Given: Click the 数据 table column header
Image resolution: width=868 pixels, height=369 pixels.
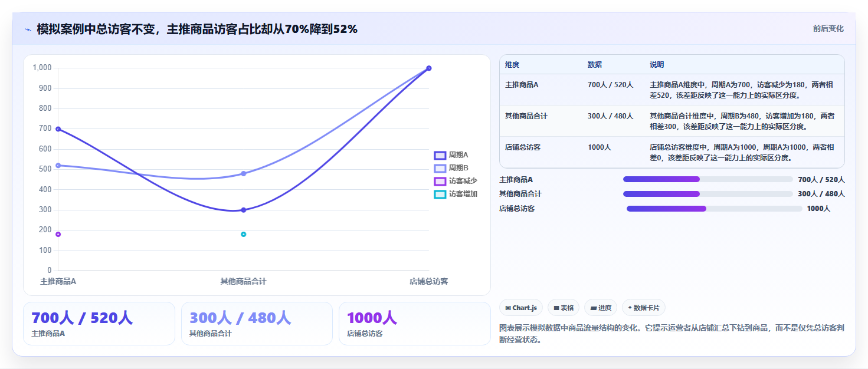Looking at the screenshot, I should [x=595, y=65].
